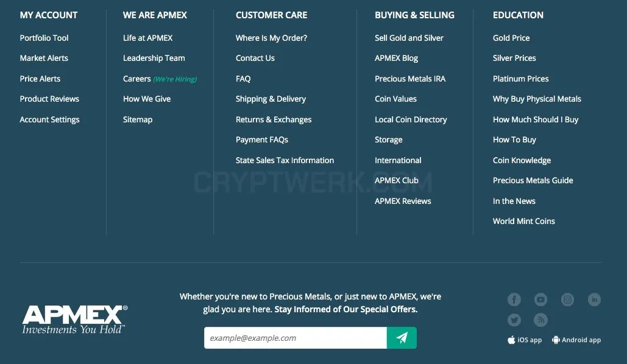View Shipping & Delivery info

click(271, 99)
